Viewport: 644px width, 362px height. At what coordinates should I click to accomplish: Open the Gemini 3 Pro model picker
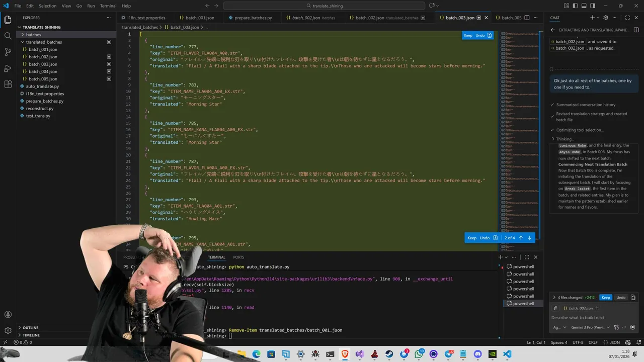pos(590,327)
